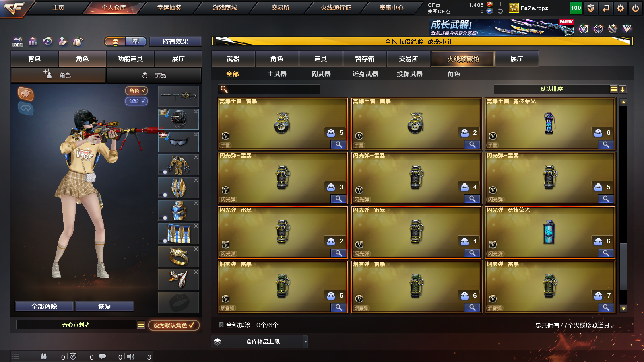Expand the 仓库物品上限 arrow
Image resolution: width=644 pixels, height=362 pixels.
point(305,341)
